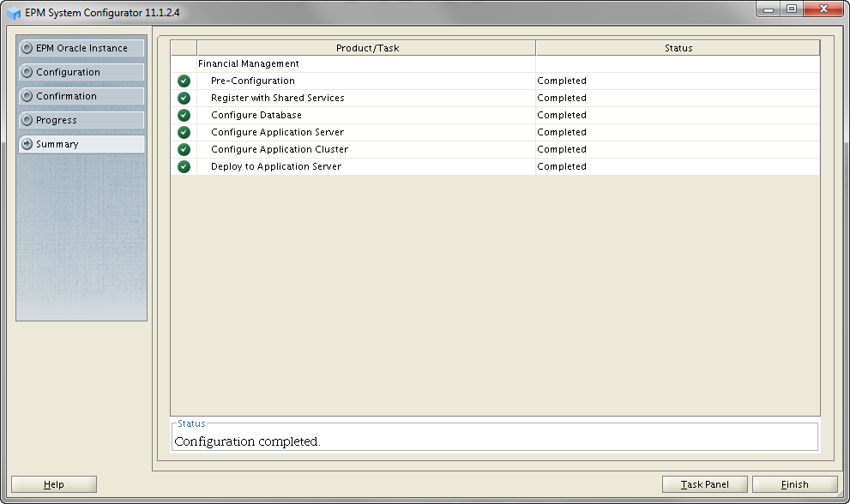Click the checkmark next to Configure Application Server
The width and height of the screenshot is (850, 504).
(184, 132)
